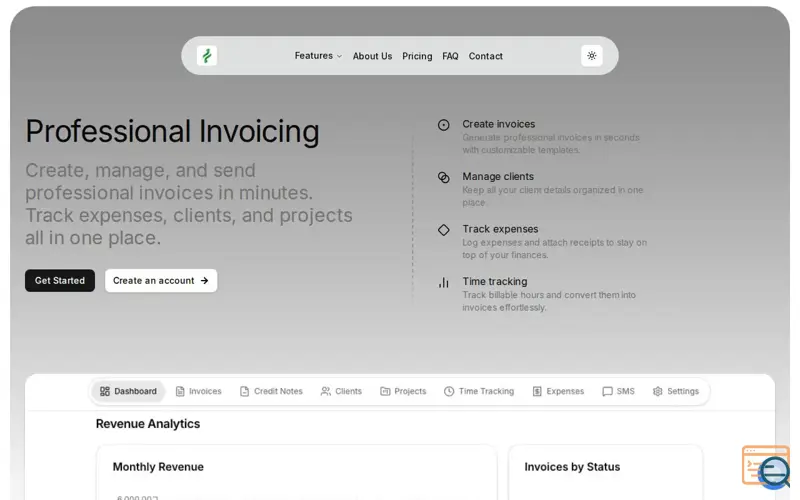Click the Professional Invoicing headline
The width and height of the screenshot is (800, 500).
[x=172, y=132]
